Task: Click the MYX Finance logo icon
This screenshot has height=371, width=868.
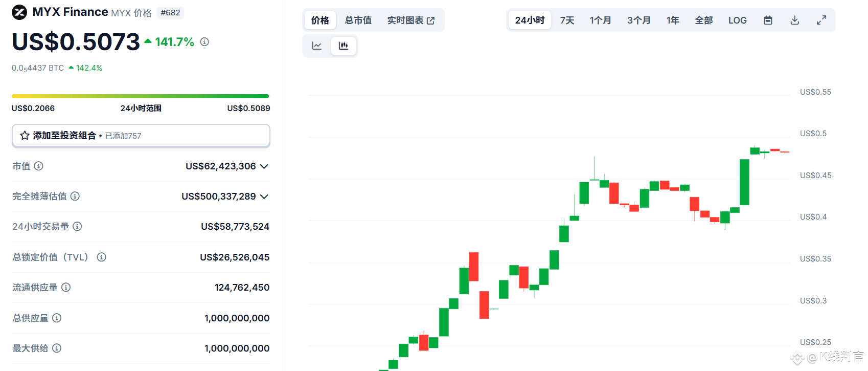Action: click(x=19, y=12)
